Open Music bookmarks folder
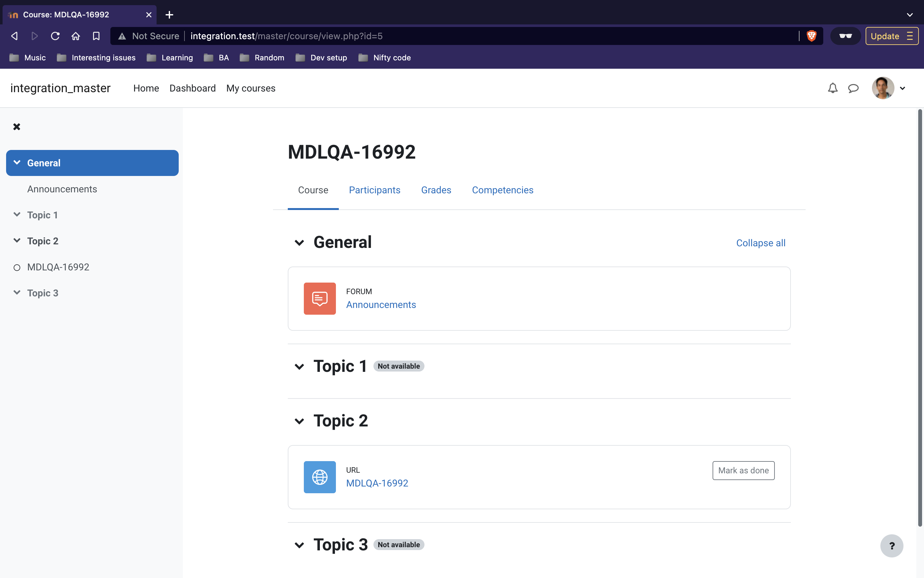924x578 pixels. 28,57
